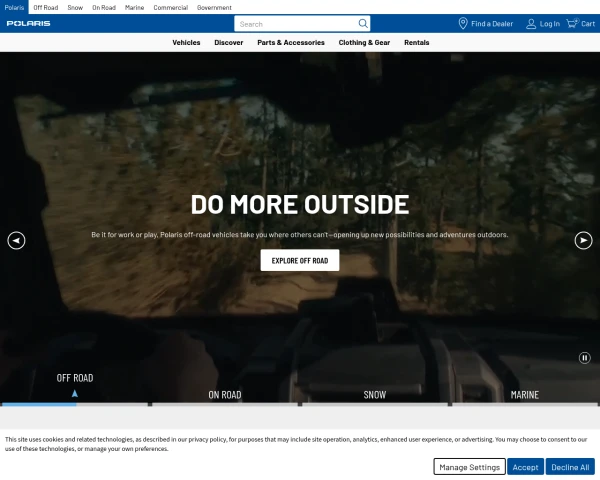Expand the Vehicles menu
This screenshot has height=480, width=600.
pos(186,43)
